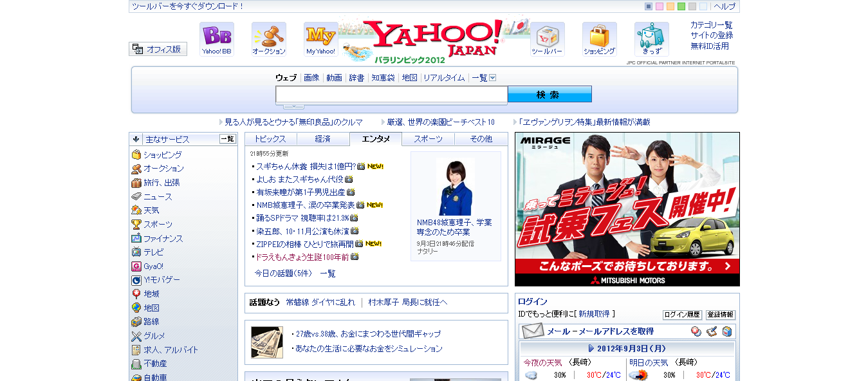Select the 経済 tab

[x=323, y=139]
